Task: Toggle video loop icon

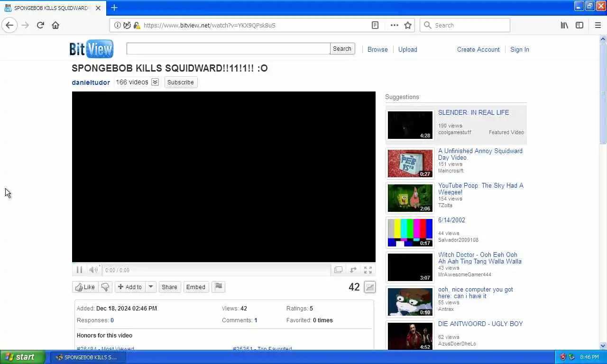Action: [x=353, y=270]
